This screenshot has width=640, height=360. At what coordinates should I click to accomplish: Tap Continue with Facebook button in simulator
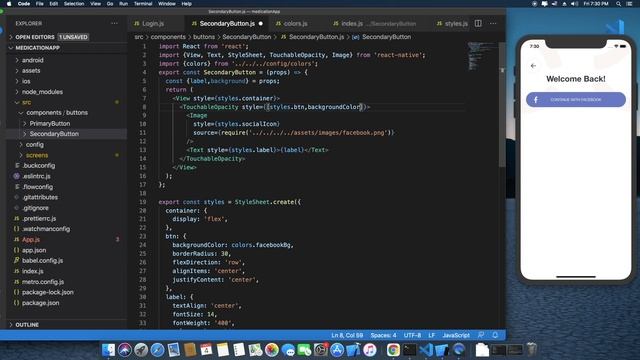click(x=576, y=100)
